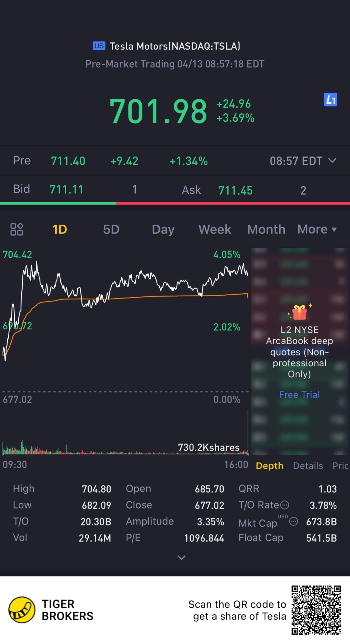The height and width of the screenshot is (644, 350).
Task: Tap the red gift box icon
Action: point(300,312)
